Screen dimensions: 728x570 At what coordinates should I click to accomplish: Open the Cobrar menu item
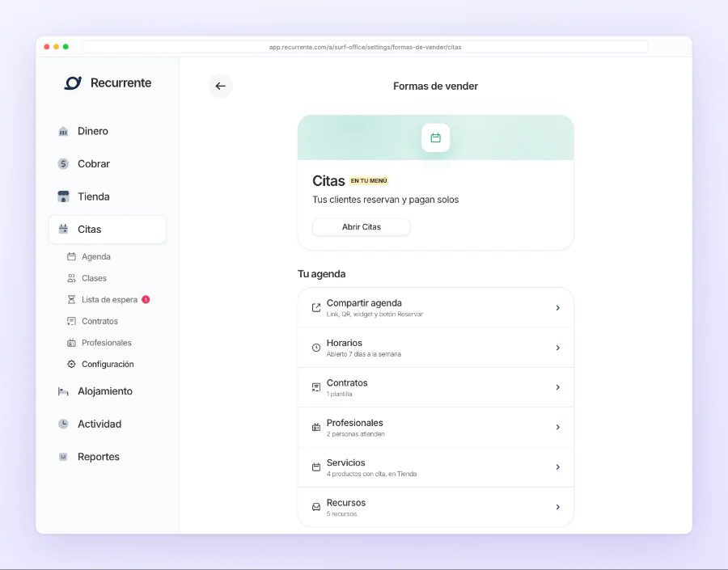click(108, 164)
